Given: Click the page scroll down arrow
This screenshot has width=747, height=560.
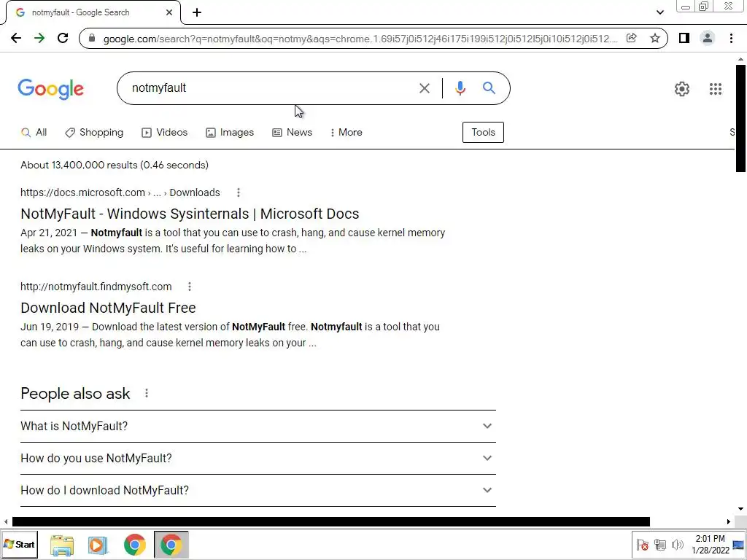Looking at the screenshot, I should click(x=740, y=509).
